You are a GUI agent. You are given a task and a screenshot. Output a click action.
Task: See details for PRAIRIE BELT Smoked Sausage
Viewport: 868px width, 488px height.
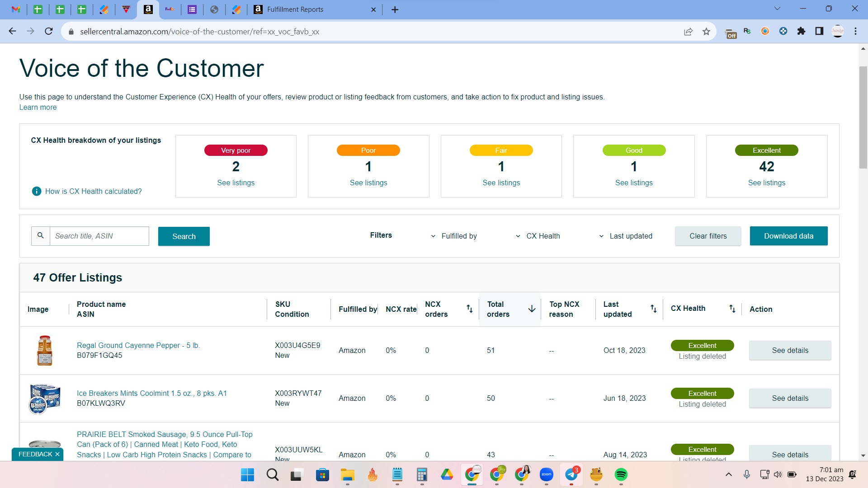[x=790, y=453]
